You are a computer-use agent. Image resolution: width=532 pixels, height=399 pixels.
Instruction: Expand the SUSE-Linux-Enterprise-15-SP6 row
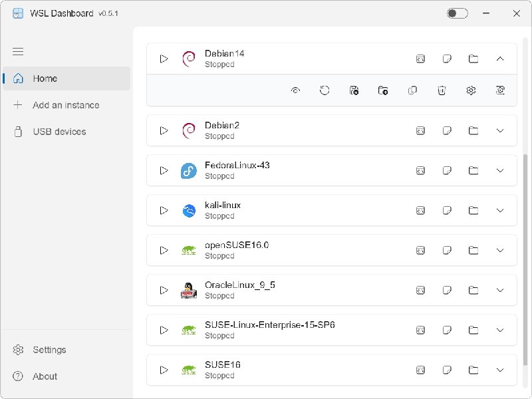500,330
